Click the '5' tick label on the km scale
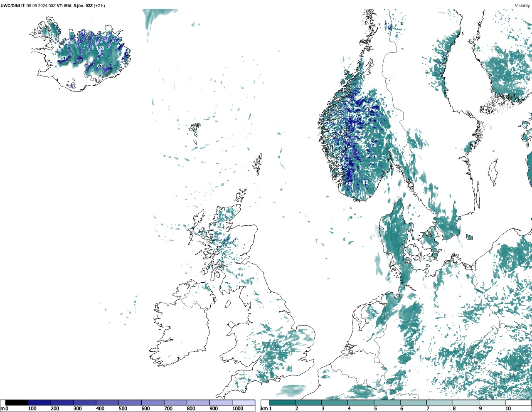 [x=375, y=409]
